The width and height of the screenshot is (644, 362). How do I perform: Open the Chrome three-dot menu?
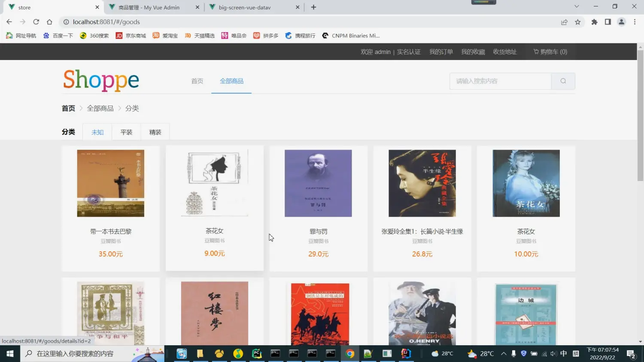(635, 22)
